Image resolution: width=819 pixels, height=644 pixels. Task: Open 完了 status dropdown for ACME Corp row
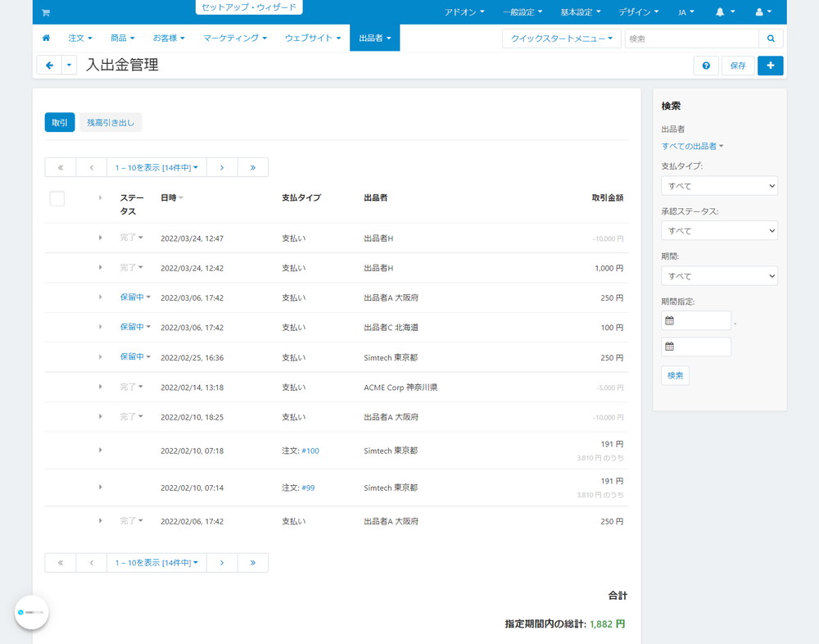pos(131,387)
